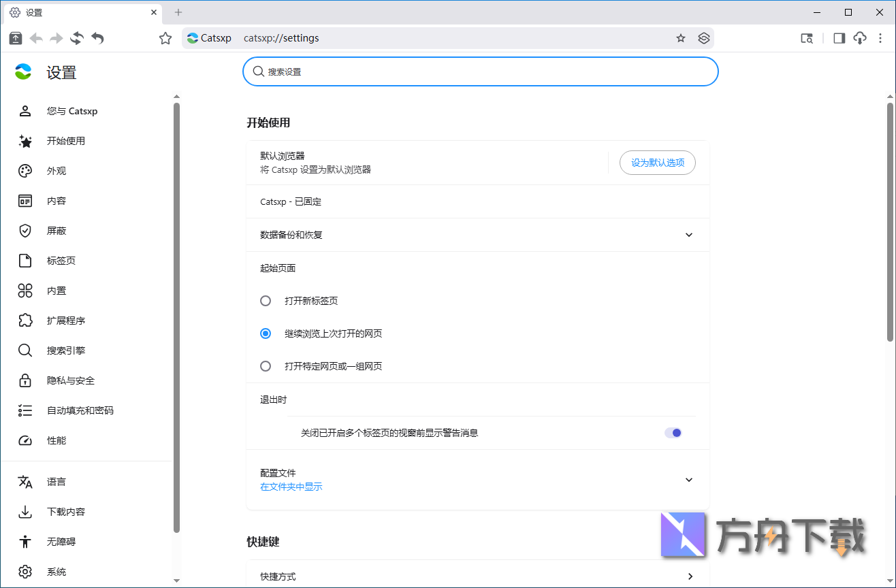Click the 设为默认选项 button
896x588 pixels.
click(x=656, y=163)
